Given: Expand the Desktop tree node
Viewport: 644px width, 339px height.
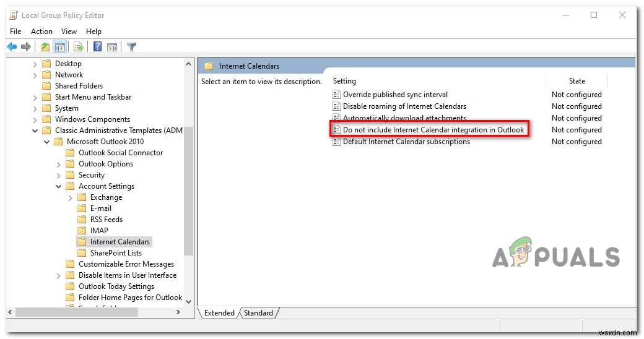Looking at the screenshot, I should 35,64.
